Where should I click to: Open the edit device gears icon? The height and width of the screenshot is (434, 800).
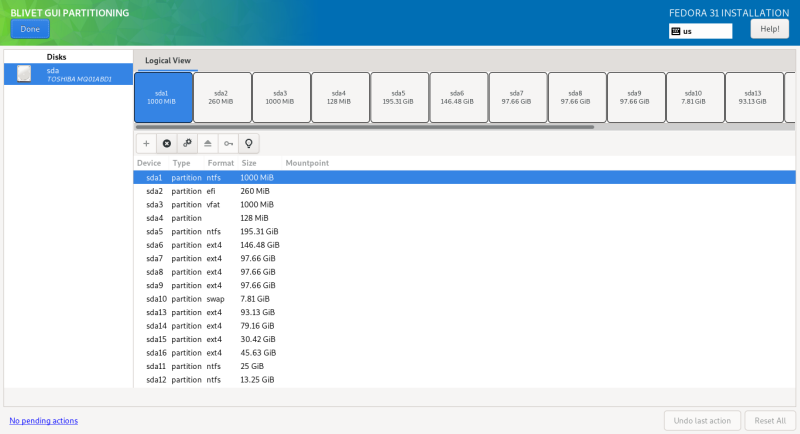click(187, 143)
